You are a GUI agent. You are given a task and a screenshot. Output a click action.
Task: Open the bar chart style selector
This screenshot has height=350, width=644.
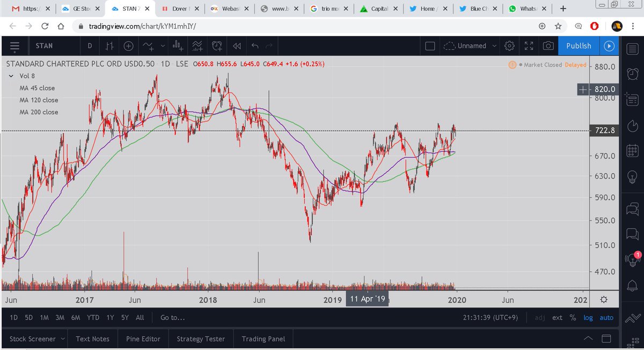109,46
